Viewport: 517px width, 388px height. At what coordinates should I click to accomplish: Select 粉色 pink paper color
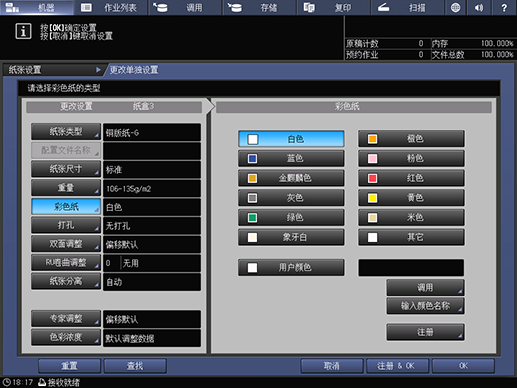[x=411, y=158]
